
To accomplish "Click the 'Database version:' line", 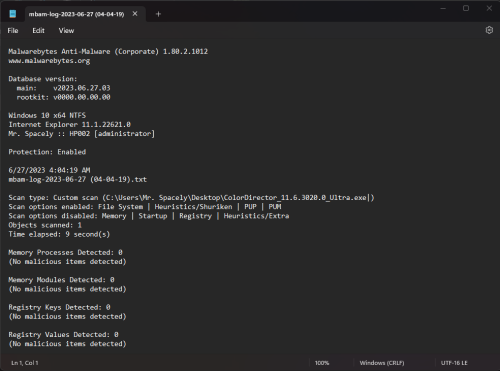I will pyautogui.click(x=43, y=79).
